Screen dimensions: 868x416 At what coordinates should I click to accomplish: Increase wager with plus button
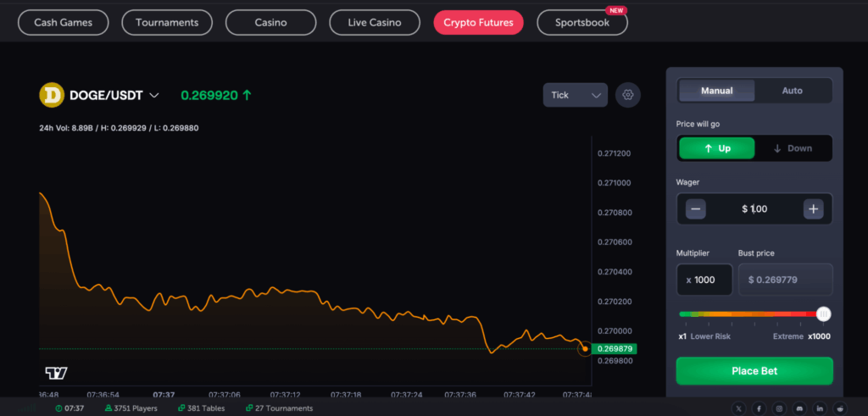(813, 209)
